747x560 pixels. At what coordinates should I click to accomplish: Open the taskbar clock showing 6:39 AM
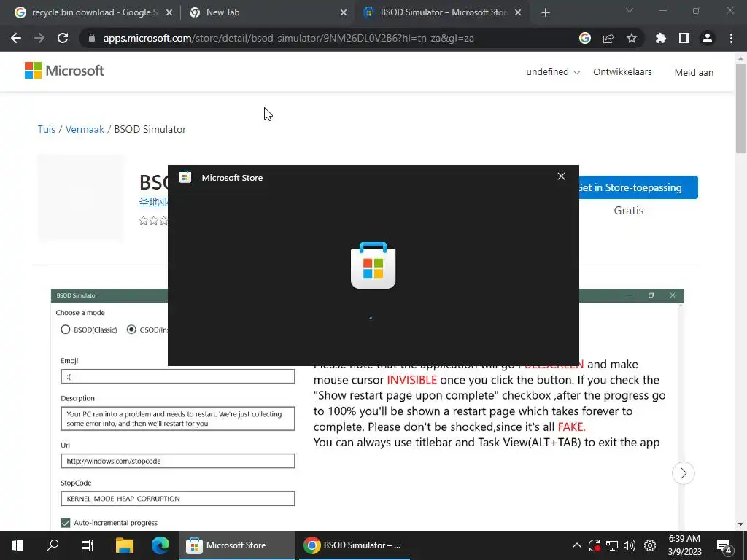pyautogui.click(x=684, y=545)
